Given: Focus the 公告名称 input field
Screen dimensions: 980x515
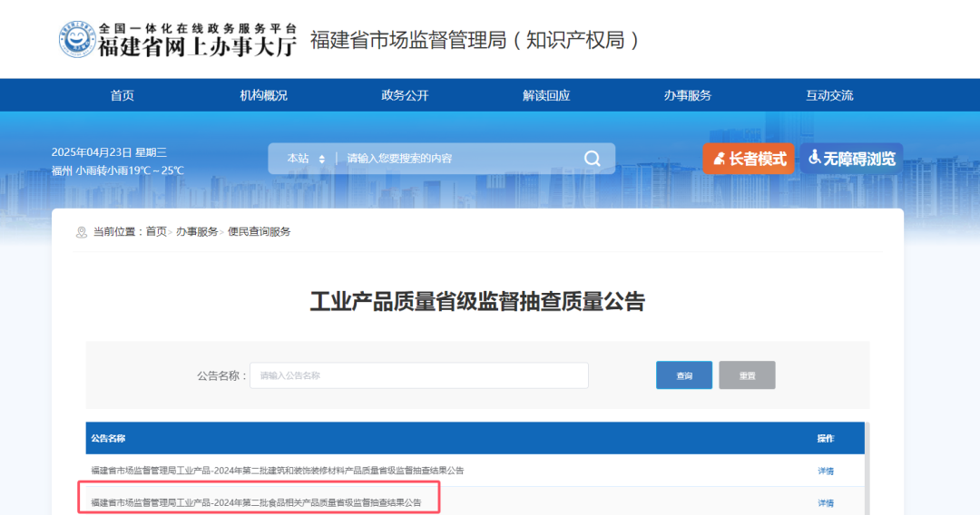Looking at the screenshot, I should [x=418, y=375].
